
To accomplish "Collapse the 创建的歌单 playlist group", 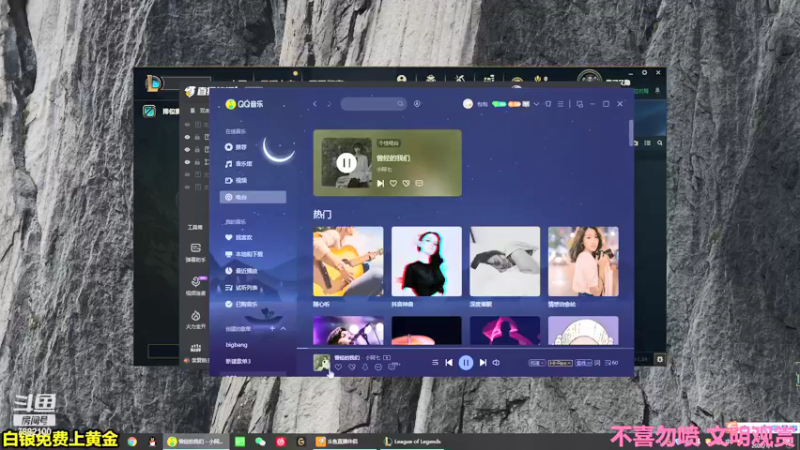I will [283, 329].
